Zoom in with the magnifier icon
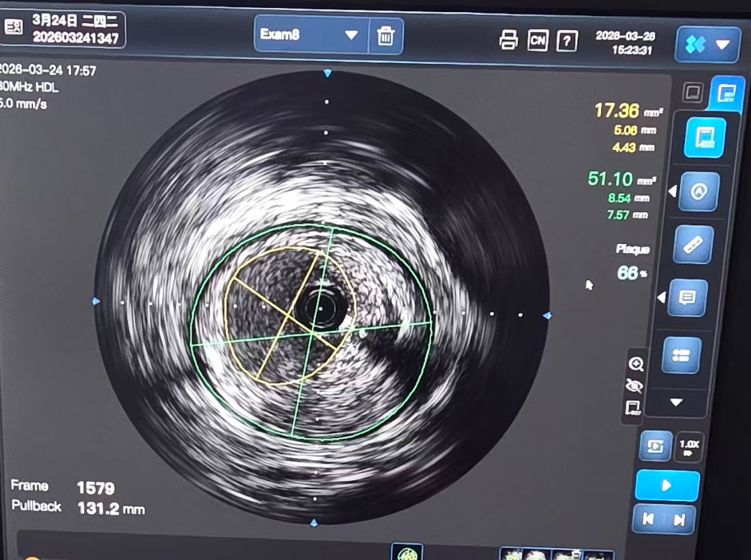This screenshot has width=751, height=560. [x=636, y=364]
